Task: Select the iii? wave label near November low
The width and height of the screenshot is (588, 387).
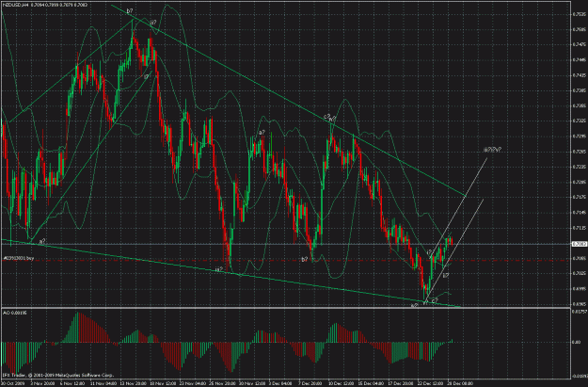Action: click(x=219, y=269)
